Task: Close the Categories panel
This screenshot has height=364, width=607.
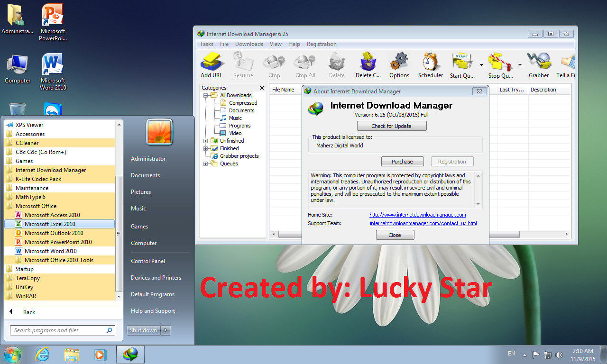Action: (262, 88)
